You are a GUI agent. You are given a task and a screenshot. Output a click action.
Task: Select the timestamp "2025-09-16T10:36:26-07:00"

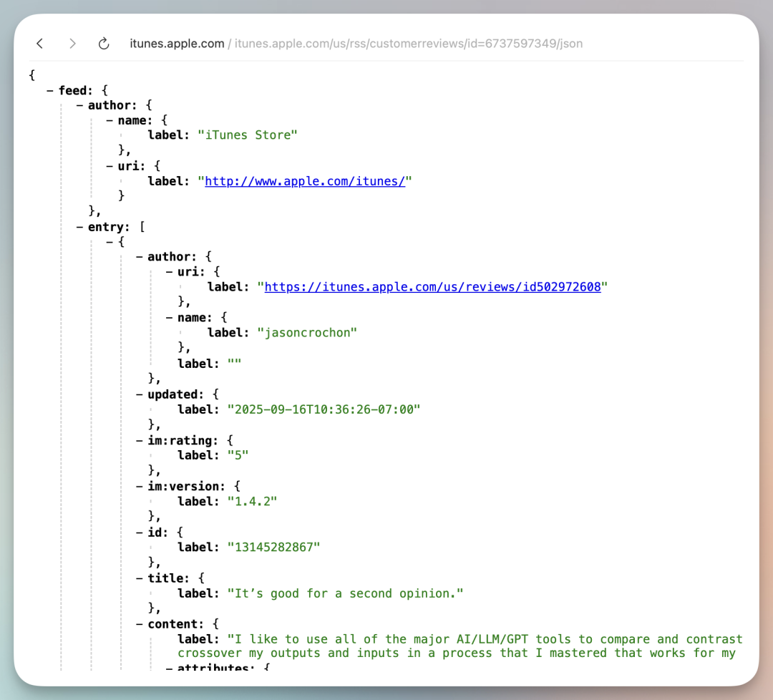click(324, 409)
